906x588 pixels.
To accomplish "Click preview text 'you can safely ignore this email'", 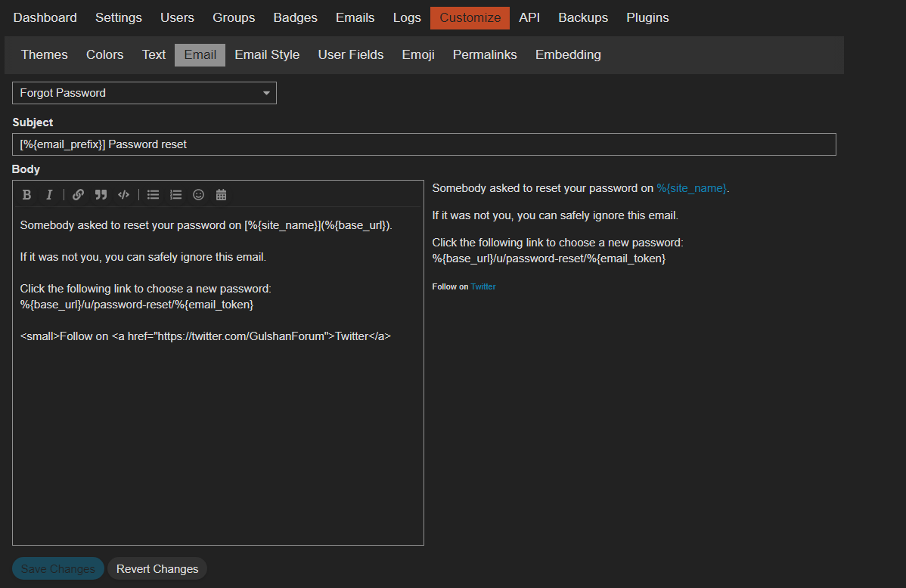I will click(596, 215).
